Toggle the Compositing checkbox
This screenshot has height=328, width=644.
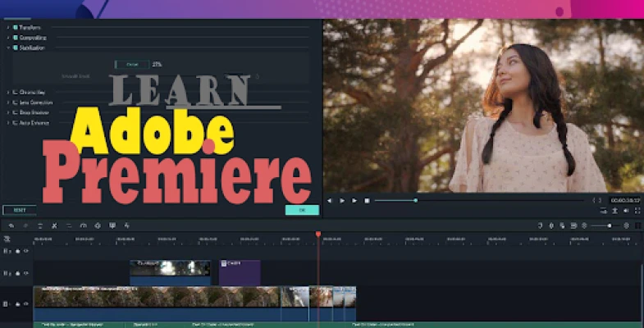click(x=16, y=38)
